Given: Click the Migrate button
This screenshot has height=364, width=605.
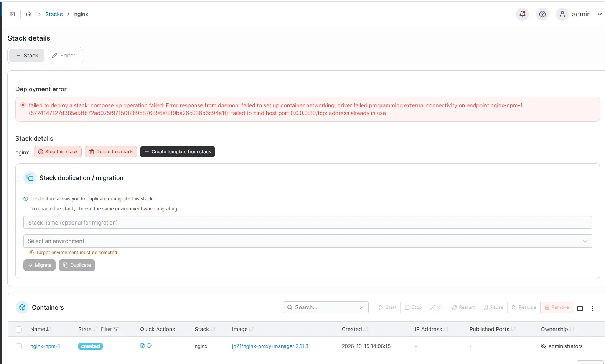Looking at the screenshot, I should (x=40, y=265).
